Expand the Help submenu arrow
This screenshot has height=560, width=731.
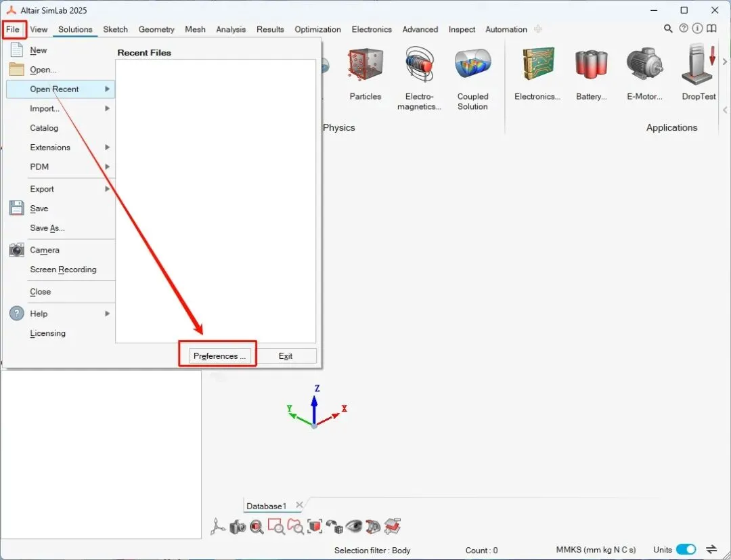[x=107, y=314]
